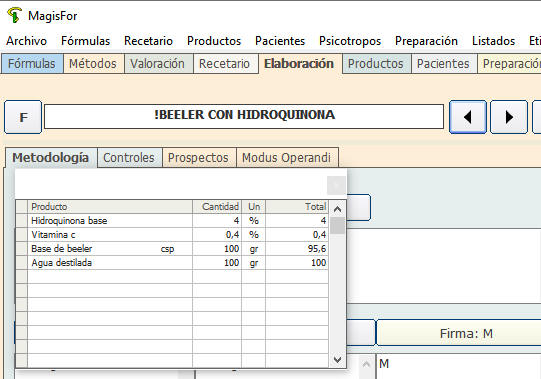Image resolution: width=541 pixels, height=379 pixels.
Task: Open the Psicotropos menu
Action: (x=350, y=41)
